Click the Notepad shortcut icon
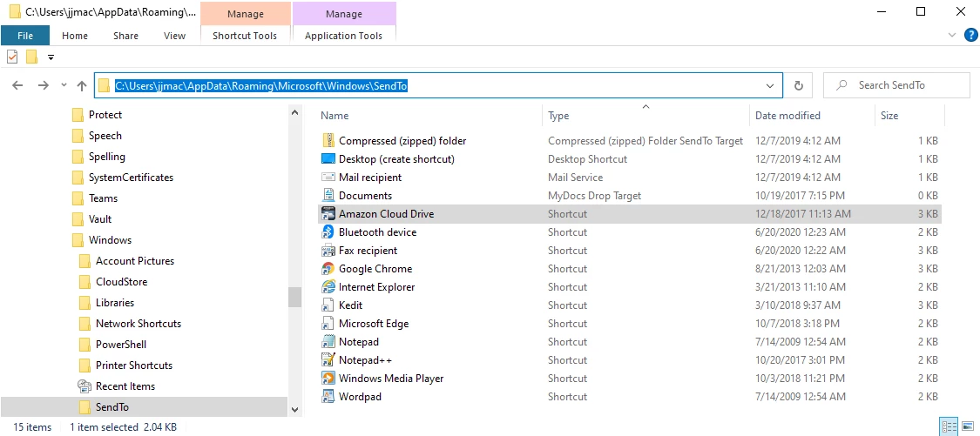 pyautogui.click(x=328, y=342)
